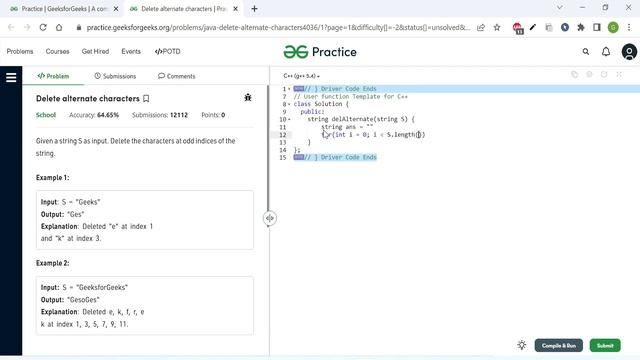The height and width of the screenshot is (360, 640).
Task: Close the Delete alternate characters tab
Action: (x=236, y=9)
